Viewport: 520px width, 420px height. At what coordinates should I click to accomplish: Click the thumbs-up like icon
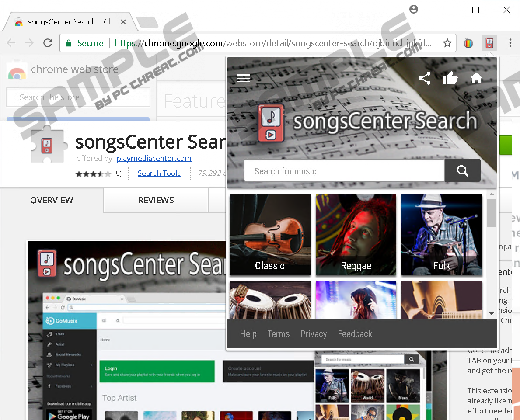[450, 78]
